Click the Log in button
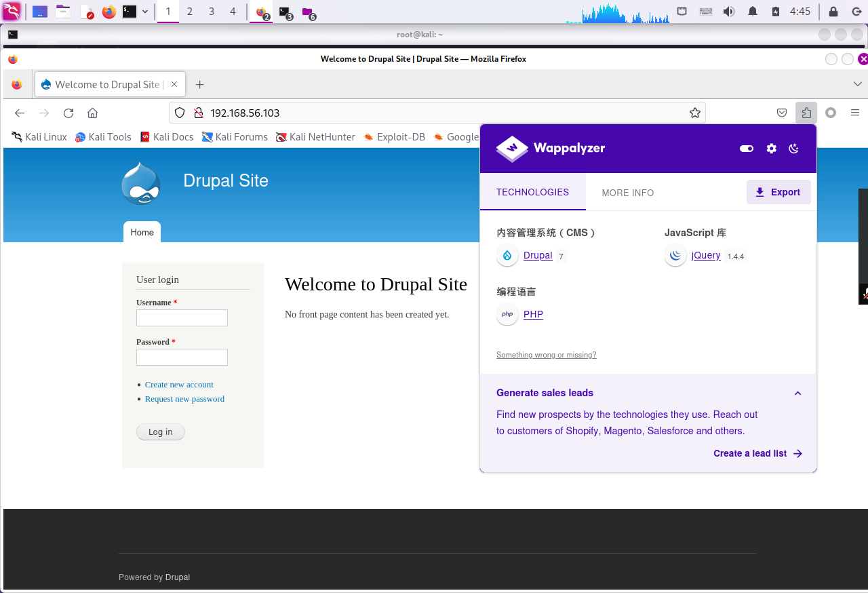This screenshot has height=593, width=868. coord(161,432)
